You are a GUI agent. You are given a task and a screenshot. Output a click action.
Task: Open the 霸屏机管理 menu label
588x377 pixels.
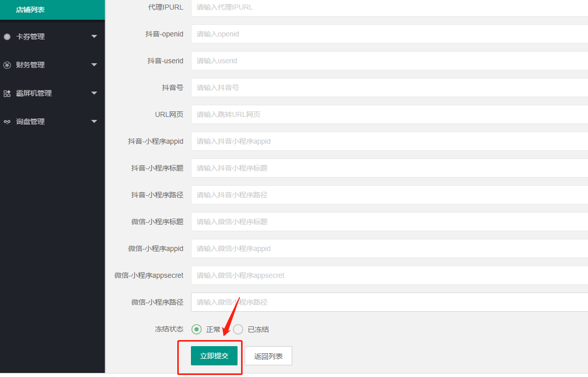coord(34,93)
